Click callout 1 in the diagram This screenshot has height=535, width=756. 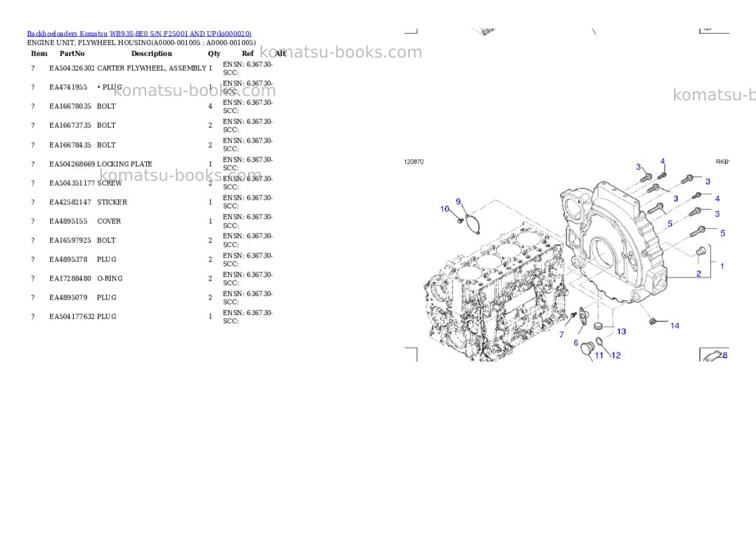(722, 266)
